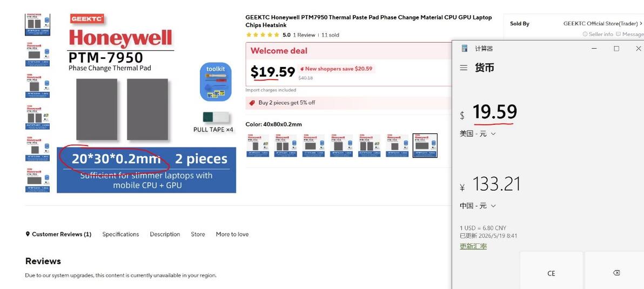Screen dimensions: 644x289
Task: Select the currently highlighted 40x80x0.2mm variant thumbnail
Action: [x=425, y=145]
